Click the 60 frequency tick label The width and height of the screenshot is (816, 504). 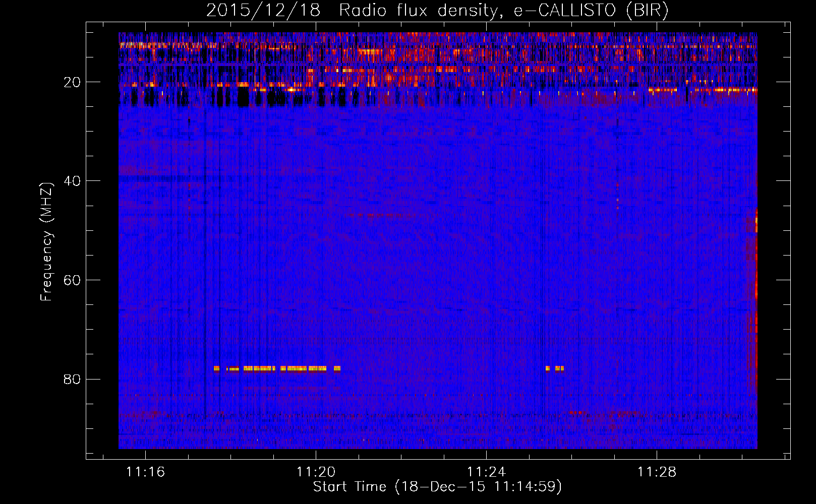73,280
